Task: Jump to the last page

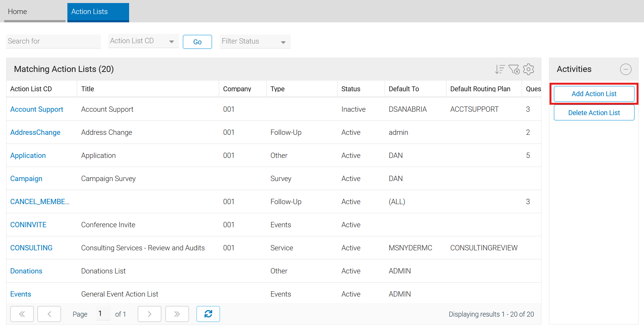Action: 177,314
